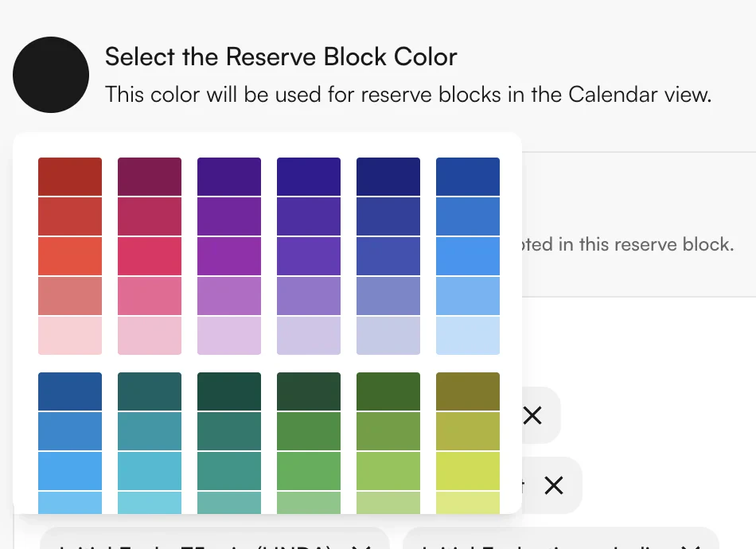Choose the slate blue-purple swatch
The width and height of the screenshot is (756, 549).
[x=388, y=295]
